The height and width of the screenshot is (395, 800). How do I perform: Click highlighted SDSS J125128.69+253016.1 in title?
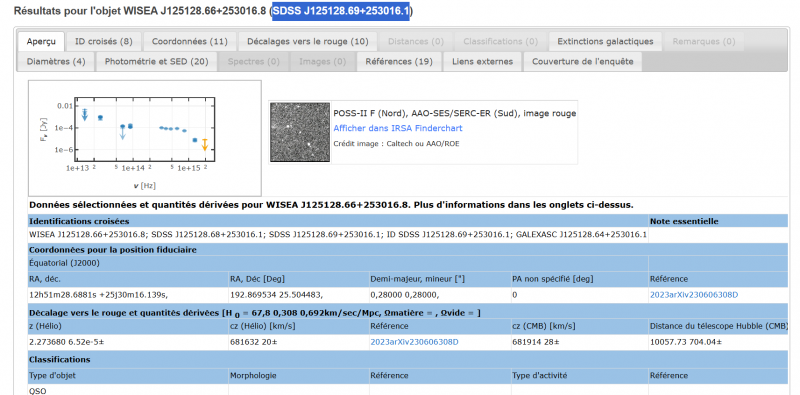coord(342,11)
